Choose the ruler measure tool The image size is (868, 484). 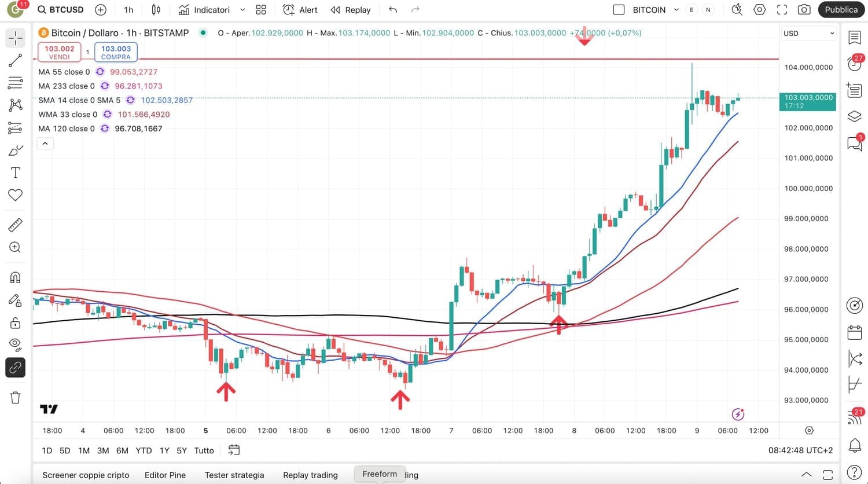click(16, 225)
